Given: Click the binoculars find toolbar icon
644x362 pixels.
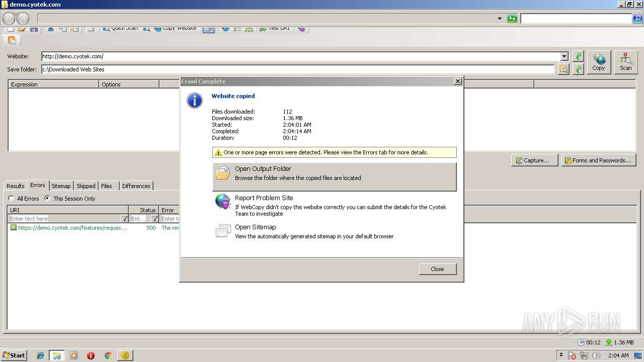Looking at the screenshot, I should click(x=51, y=29).
